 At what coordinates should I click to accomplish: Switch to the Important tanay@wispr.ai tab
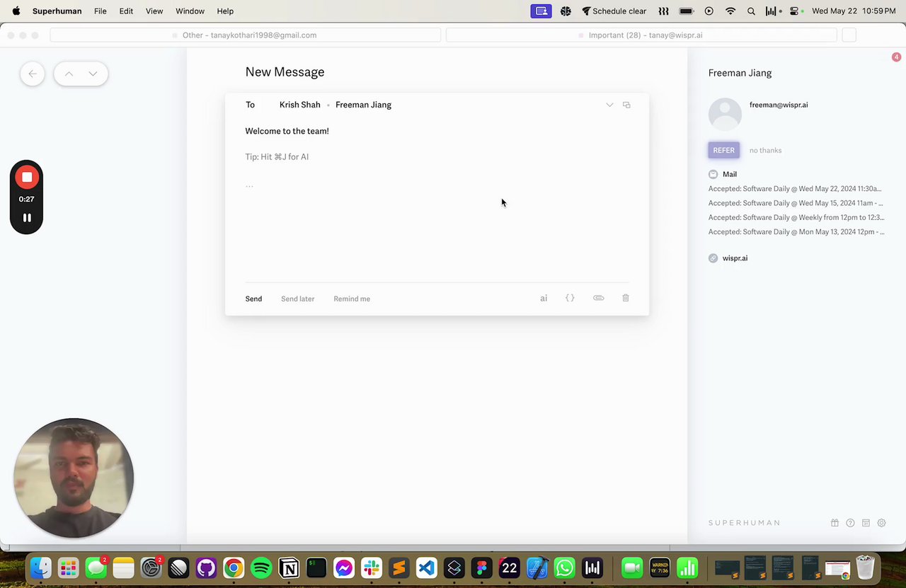(x=641, y=35)
